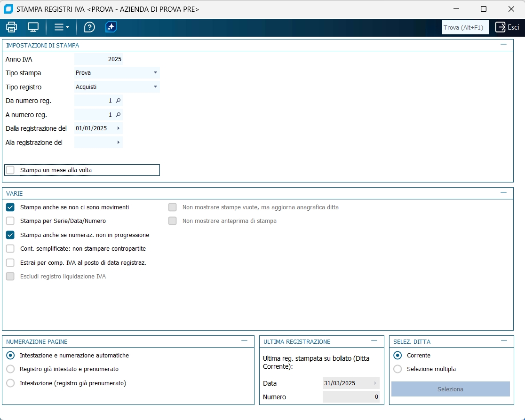Open the hamburger menu in toolbar
525x420 pixels.
tap(61, 27)
